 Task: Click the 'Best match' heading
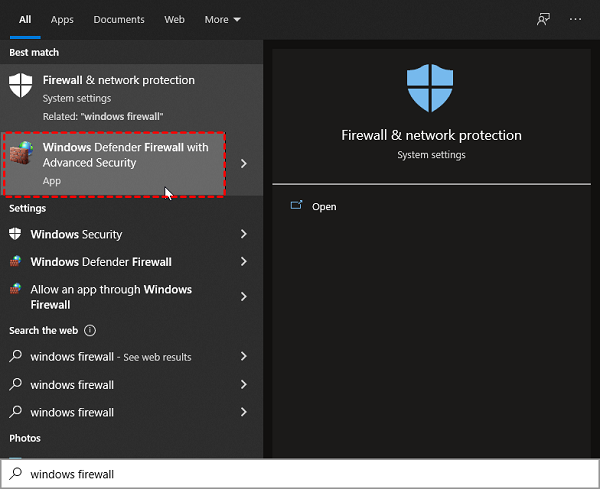pos(34,52)
